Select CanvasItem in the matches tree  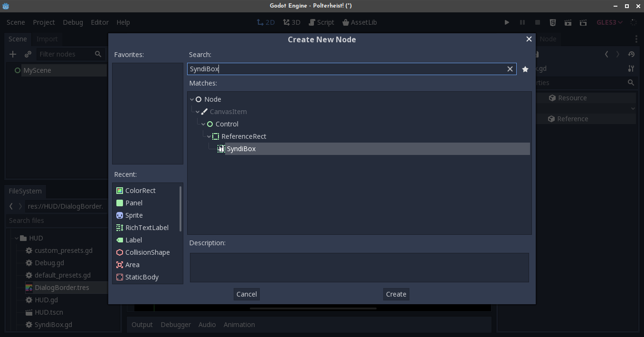(228, 112)
